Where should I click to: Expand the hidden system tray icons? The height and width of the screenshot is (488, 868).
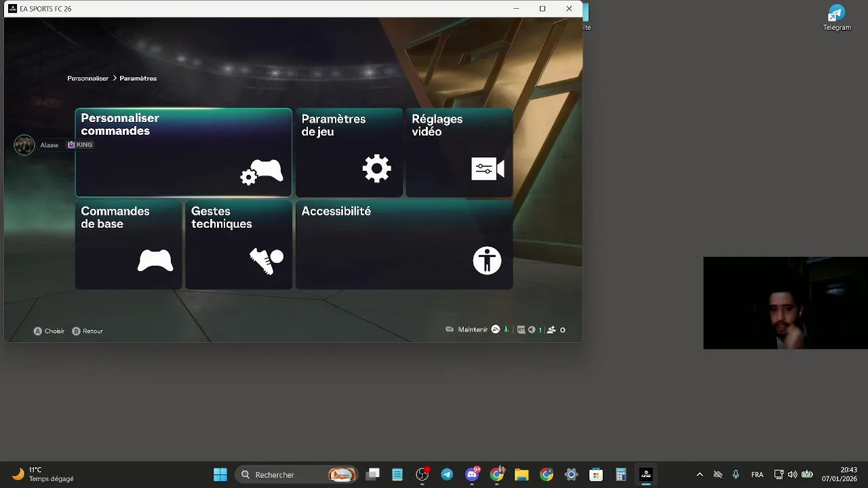coord(700,474)
